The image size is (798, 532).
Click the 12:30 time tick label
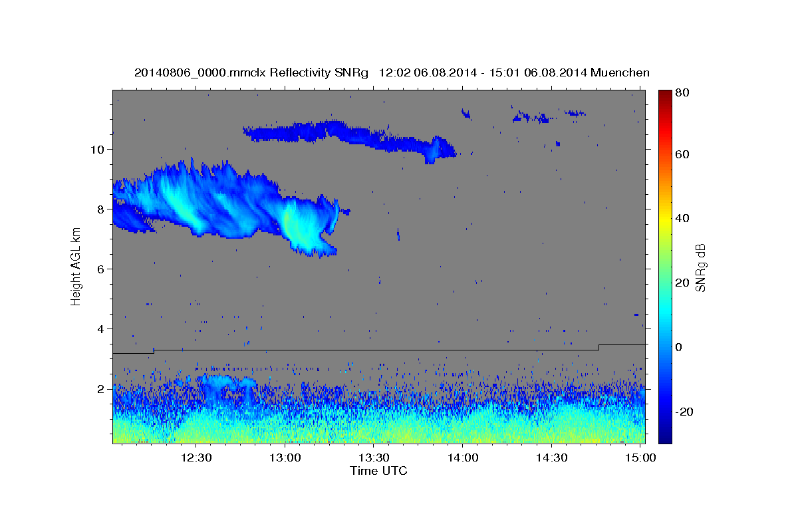click(197, 458)
